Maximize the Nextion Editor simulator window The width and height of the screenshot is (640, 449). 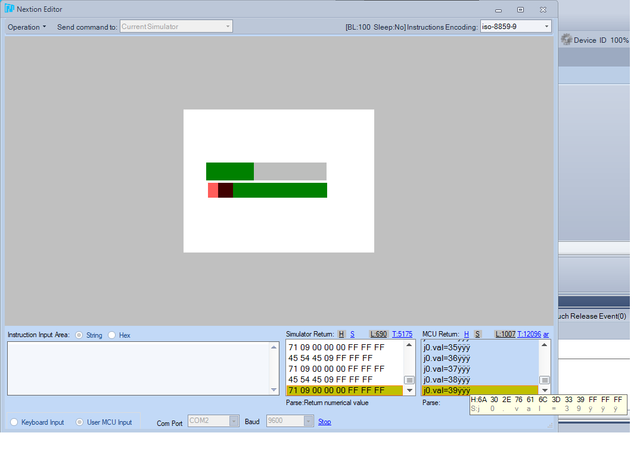[x=520, y=10]
